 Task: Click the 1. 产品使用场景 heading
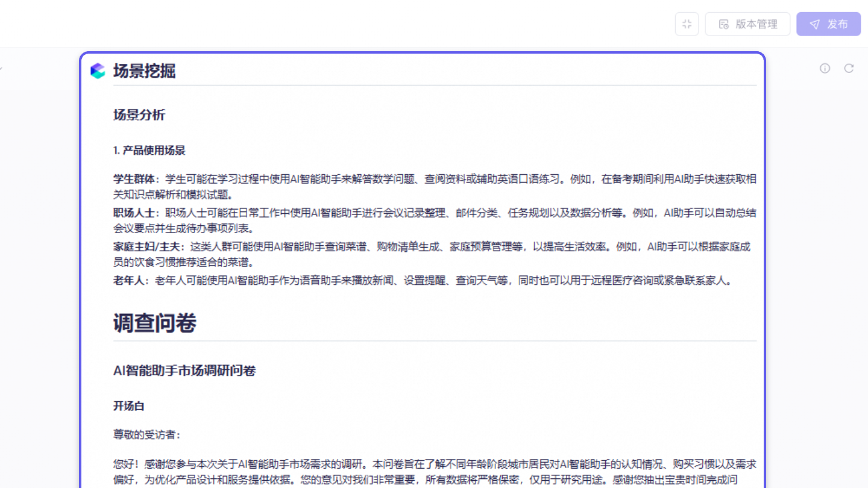click(148, 150)
